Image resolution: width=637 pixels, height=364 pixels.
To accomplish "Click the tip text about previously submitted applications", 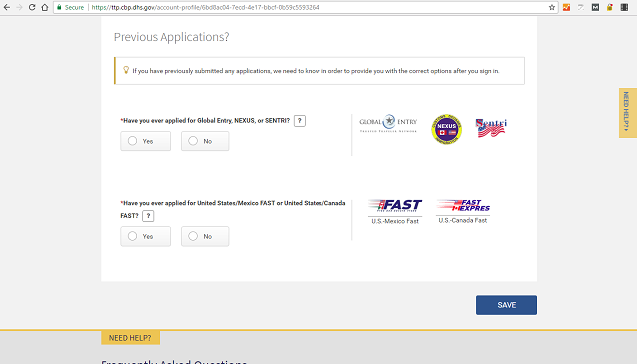I will 316,71.
